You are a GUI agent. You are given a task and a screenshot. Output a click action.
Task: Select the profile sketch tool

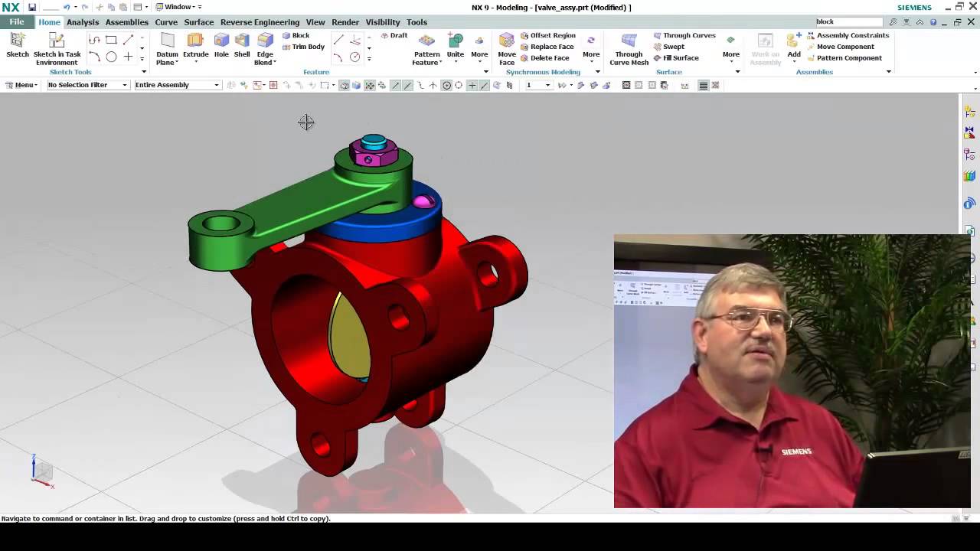[x=94, y=40]
